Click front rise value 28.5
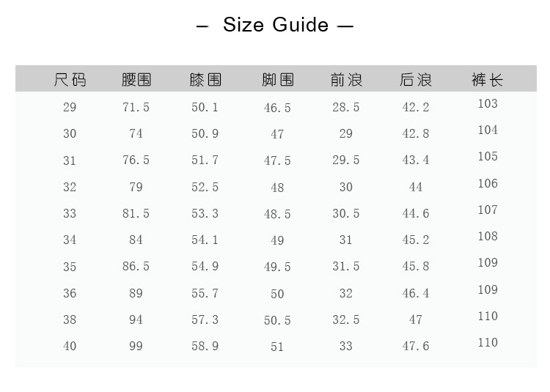 tap(346, 107)
